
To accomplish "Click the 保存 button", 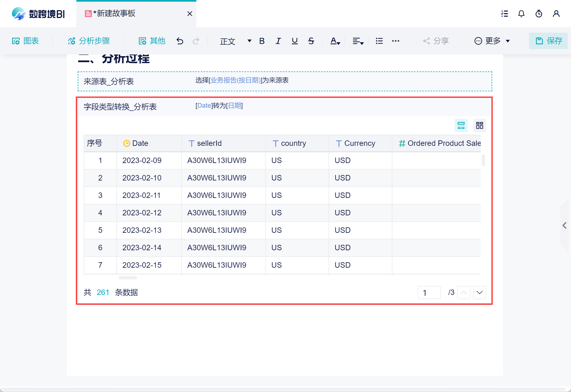I will [x=548, y=41].
